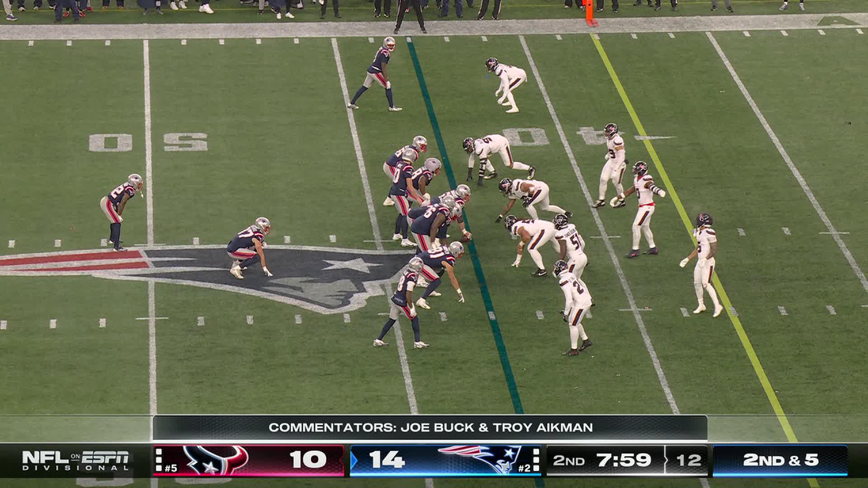Click the Texans timeout indicator dots
868x488 pixels.
tap(159, 460)
